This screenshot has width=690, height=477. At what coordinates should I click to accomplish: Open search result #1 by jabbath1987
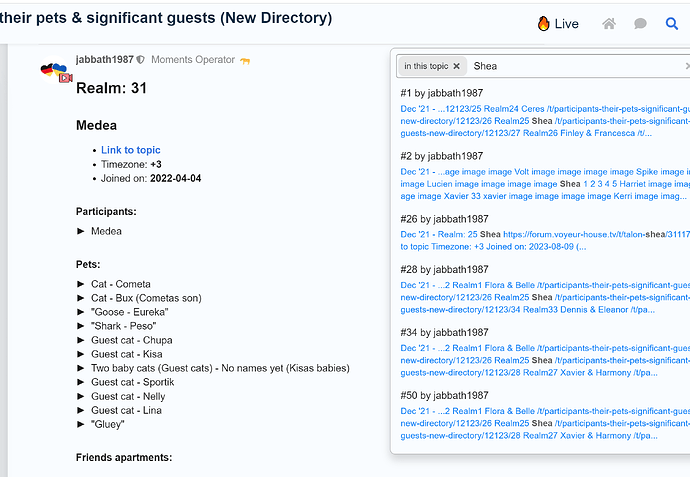pyautogui.click(x=441, y=94)
